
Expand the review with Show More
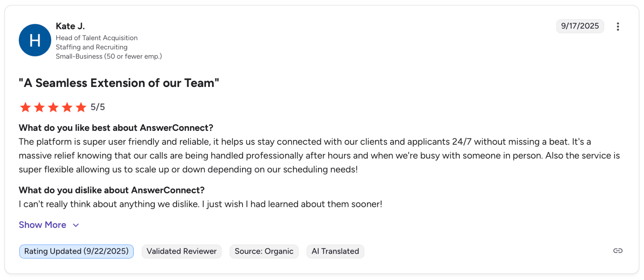(42, 225)
